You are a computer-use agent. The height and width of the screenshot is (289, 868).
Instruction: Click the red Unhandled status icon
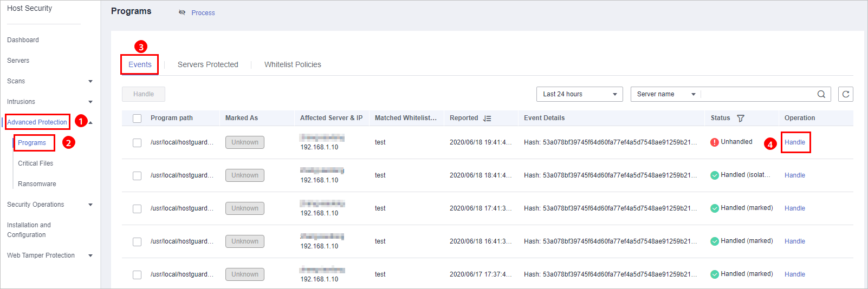tap(715, 142)
